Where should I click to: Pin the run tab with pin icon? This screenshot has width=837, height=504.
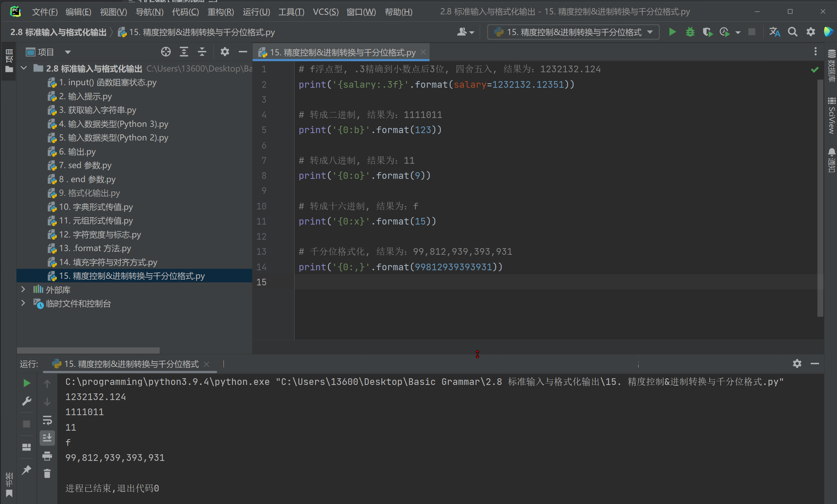27,470
